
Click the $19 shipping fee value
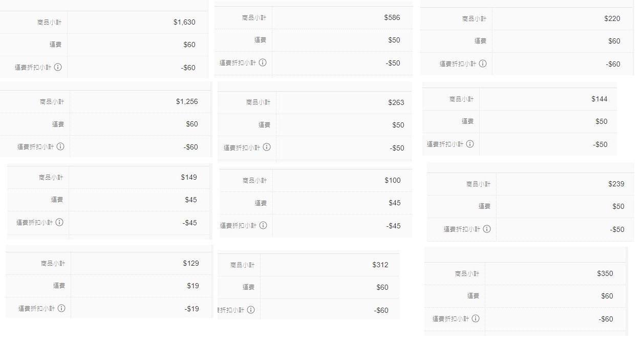193,286
